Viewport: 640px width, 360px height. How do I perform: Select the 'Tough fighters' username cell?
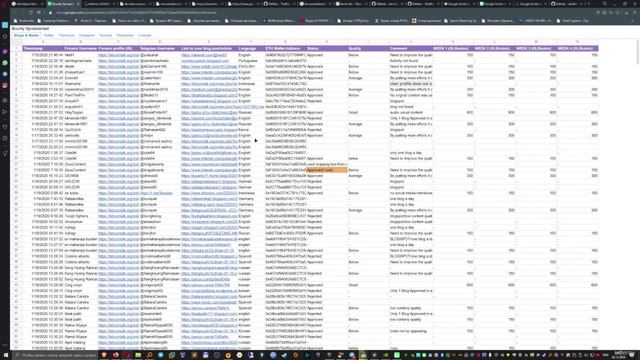80,216
